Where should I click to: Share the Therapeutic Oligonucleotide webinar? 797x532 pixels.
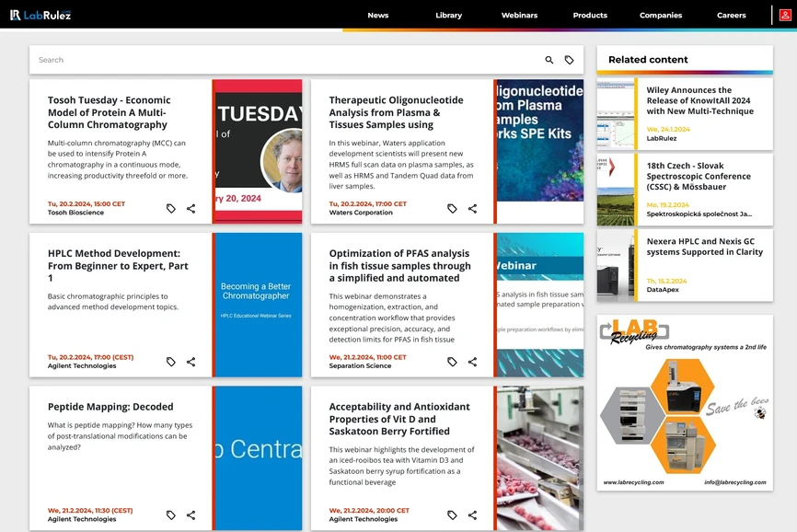[472, 208]
